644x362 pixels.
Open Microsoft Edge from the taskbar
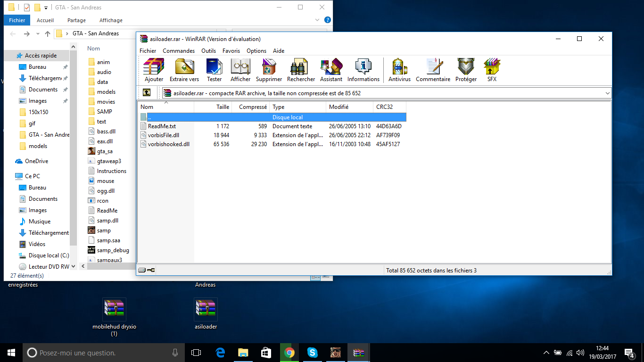(220, 352)
